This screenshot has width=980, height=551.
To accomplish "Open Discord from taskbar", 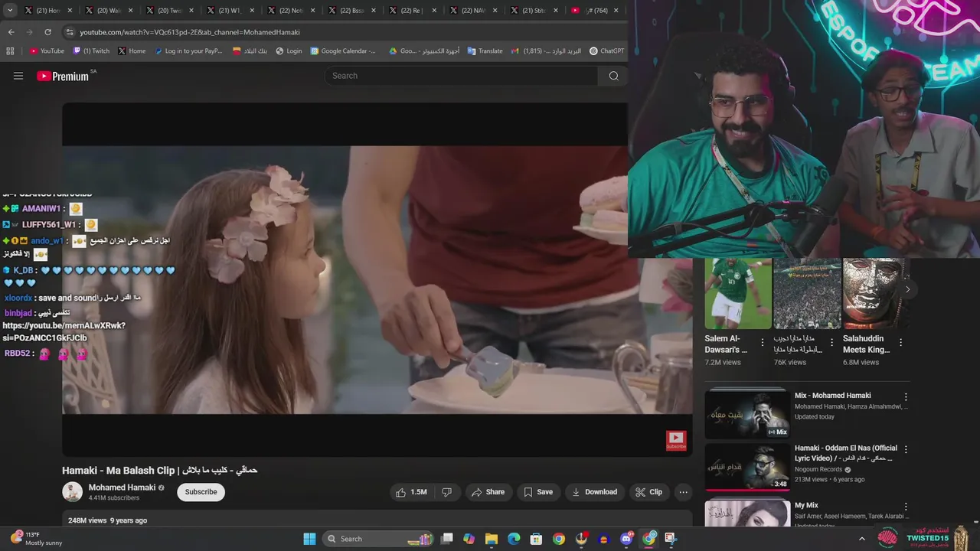I will coord(626,539).
